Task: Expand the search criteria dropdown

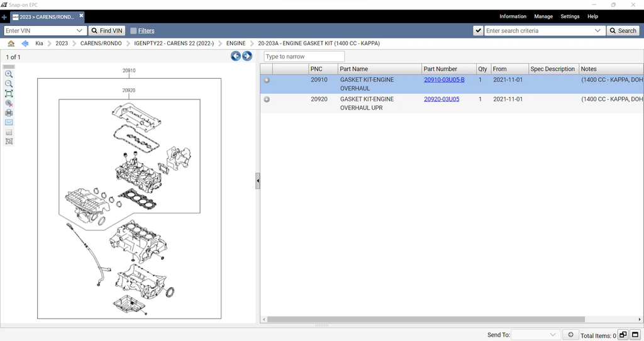Action: click(x=597, y=30)
